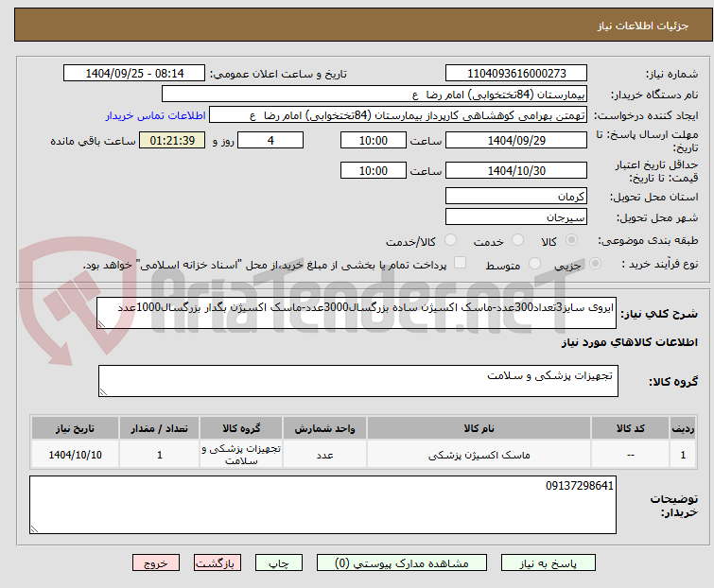Click the city field سیرجان
This screenshot has height=588, width=714.
(516, 216)
